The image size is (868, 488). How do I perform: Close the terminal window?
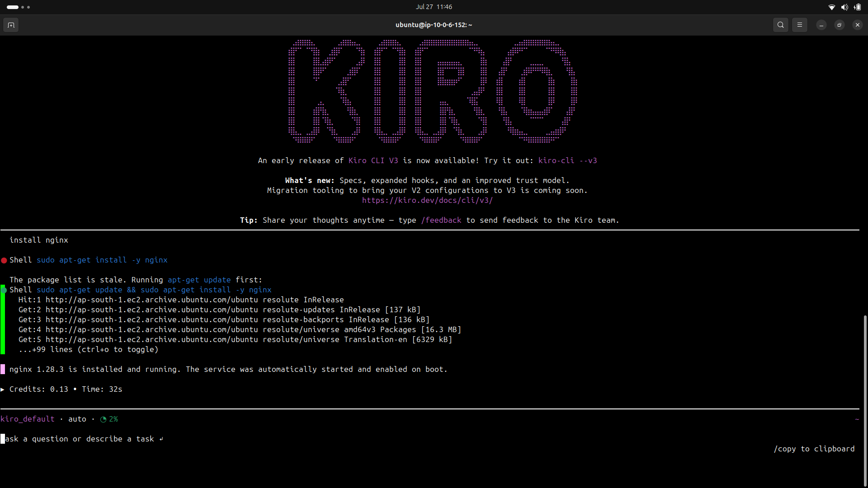858,25
